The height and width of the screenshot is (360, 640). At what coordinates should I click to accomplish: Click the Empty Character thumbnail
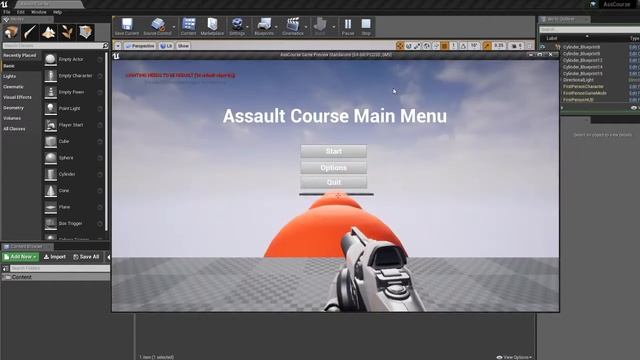tap(51, 76)
